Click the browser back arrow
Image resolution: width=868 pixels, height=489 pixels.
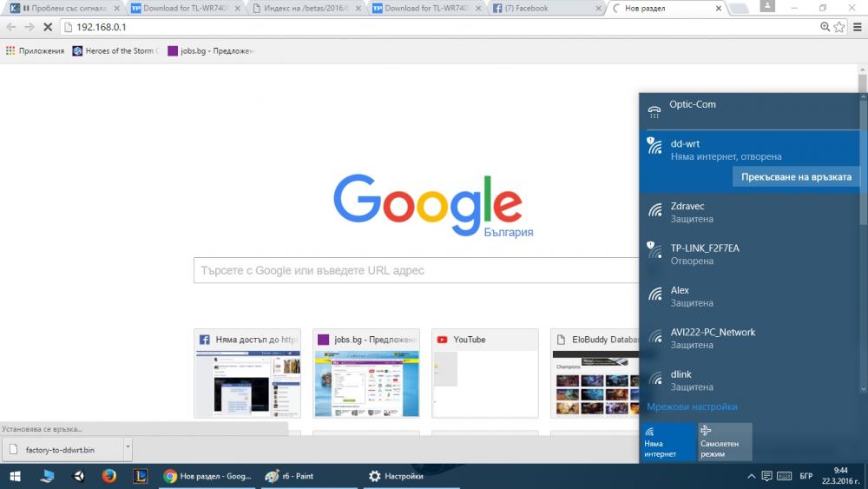pos(11,27)
